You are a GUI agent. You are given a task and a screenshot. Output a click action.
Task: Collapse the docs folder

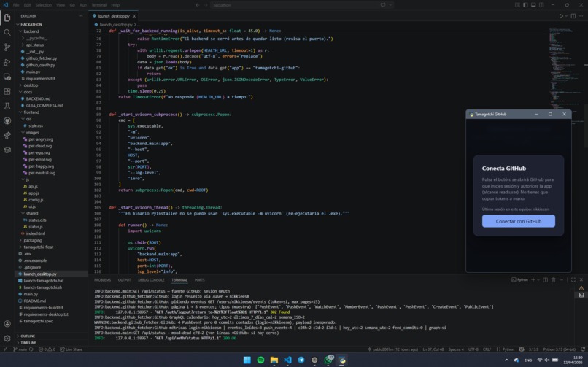click(28, 92)
